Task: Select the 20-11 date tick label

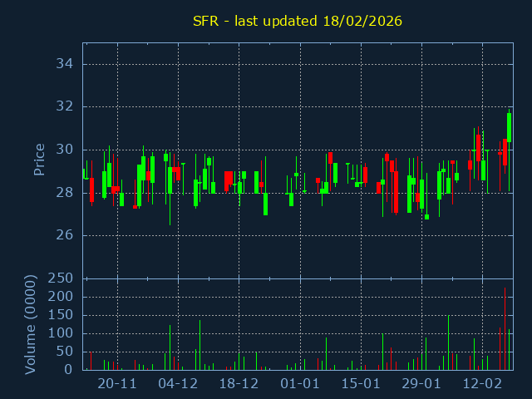Action: tap(117, 384)
